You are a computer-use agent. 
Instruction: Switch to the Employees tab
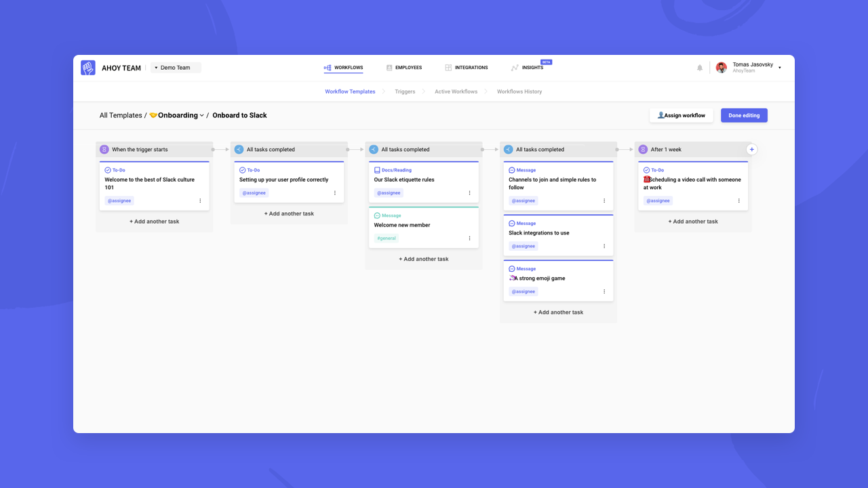click(404, 68)
